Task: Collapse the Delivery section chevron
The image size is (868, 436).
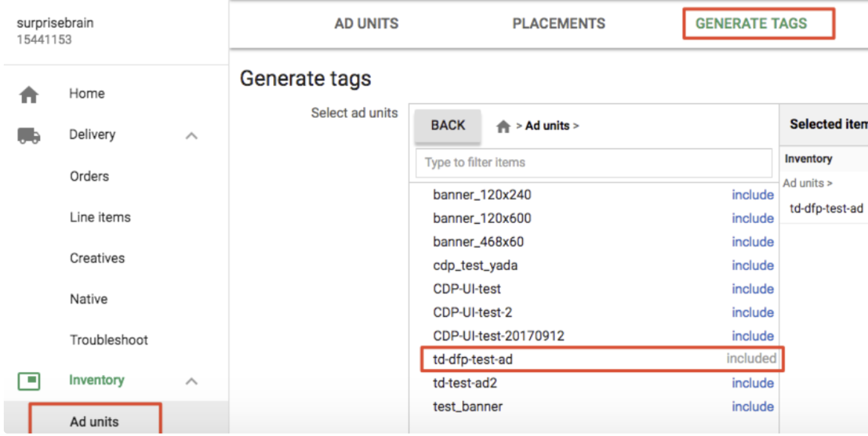Action: 192,135
